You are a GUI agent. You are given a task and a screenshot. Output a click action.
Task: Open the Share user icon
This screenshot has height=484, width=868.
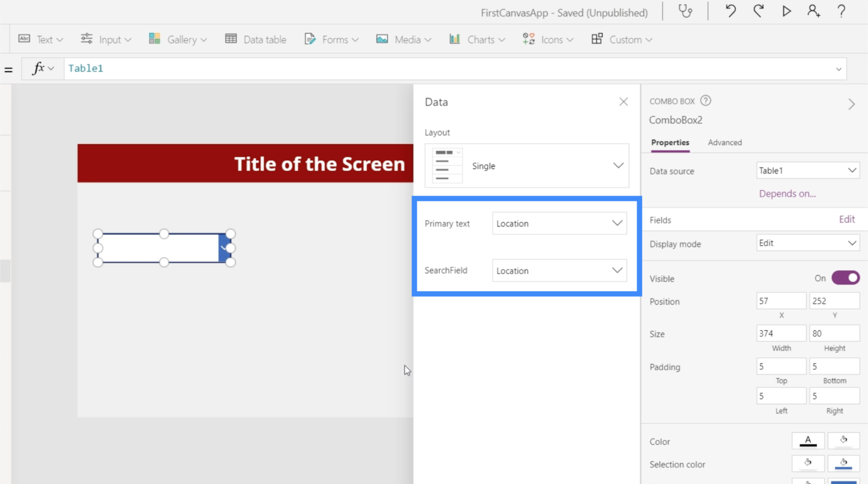click(814, 11)
